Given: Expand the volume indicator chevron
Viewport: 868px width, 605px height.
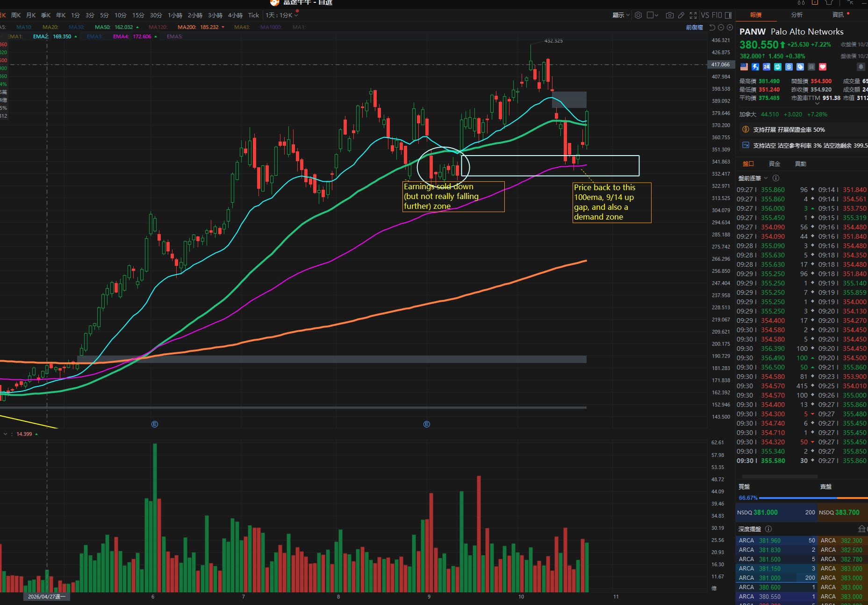Looking at the screenshot, I should tap(5, 434).
